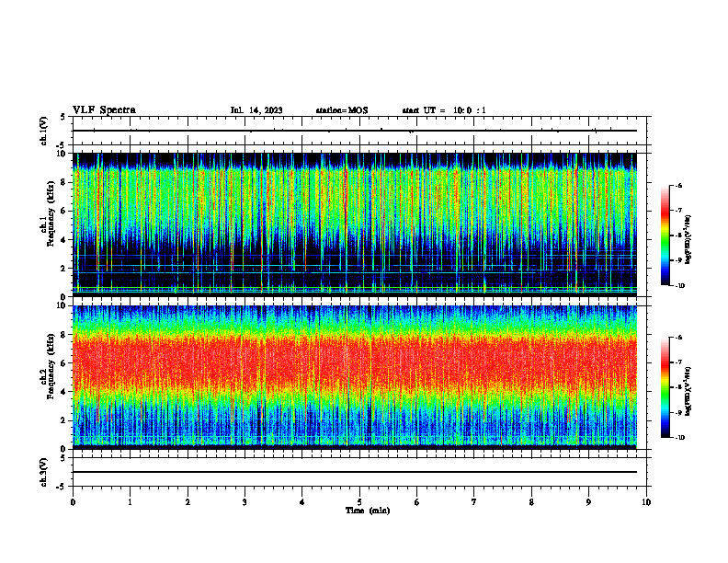Screen dimensions: 728x563
Task: Click the ch.2 colorbar "-9" tick label
Action: click(x=678, y=413)
